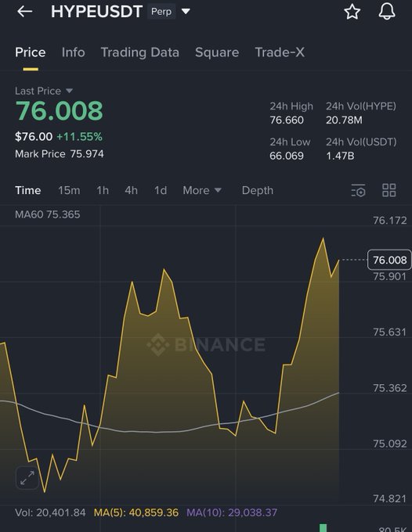Tap the Vol: 20,401.84 label
The width and height of the screenshot is (412, 532).
pyautogui.click(x=50, y=512)
